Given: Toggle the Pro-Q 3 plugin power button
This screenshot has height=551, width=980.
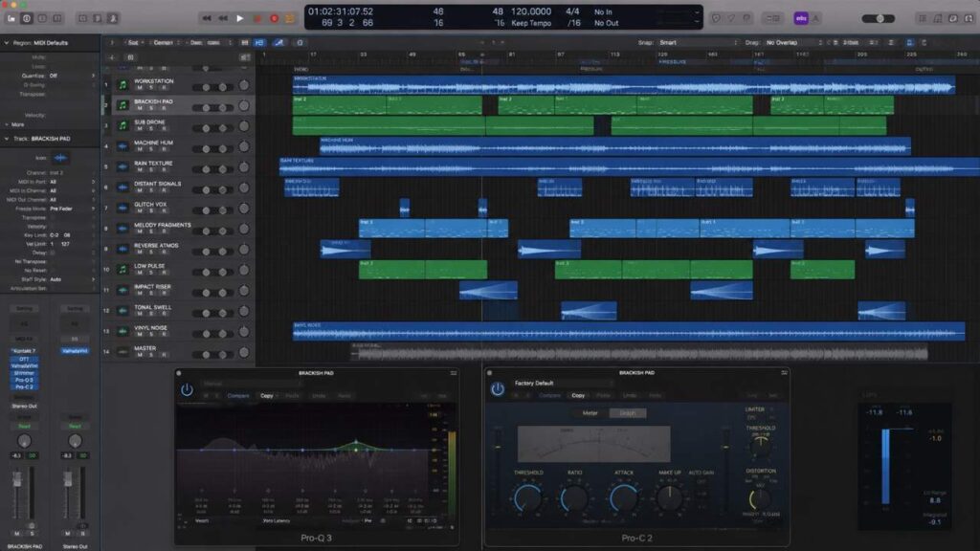Looking at the screenshot, I should [x=187, y=390].
